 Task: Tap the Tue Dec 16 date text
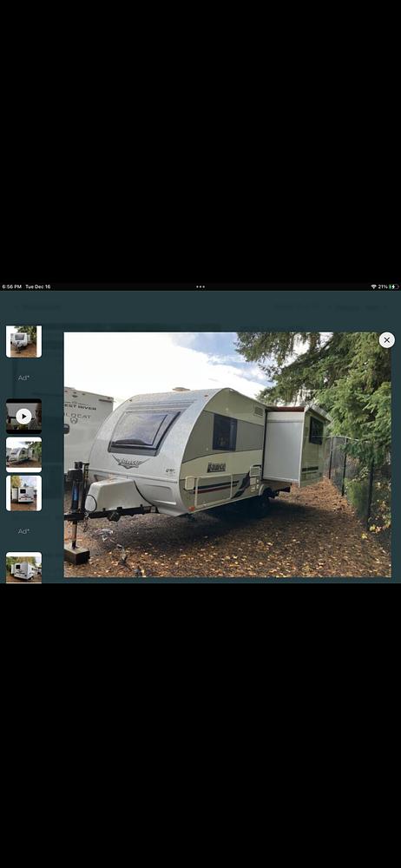click(37, 286)
